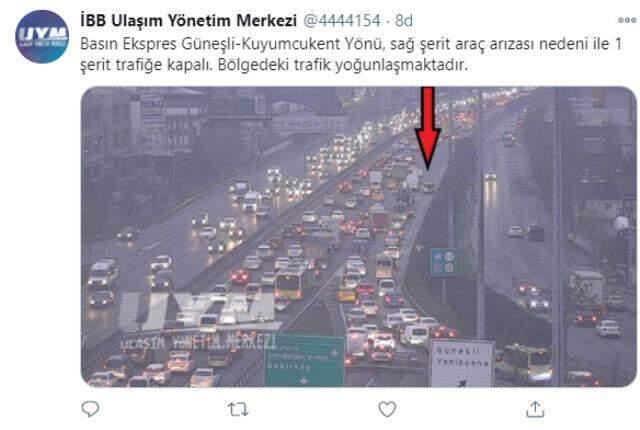Click the green Bakırköy road sign in the photo

tap(304, 361)
